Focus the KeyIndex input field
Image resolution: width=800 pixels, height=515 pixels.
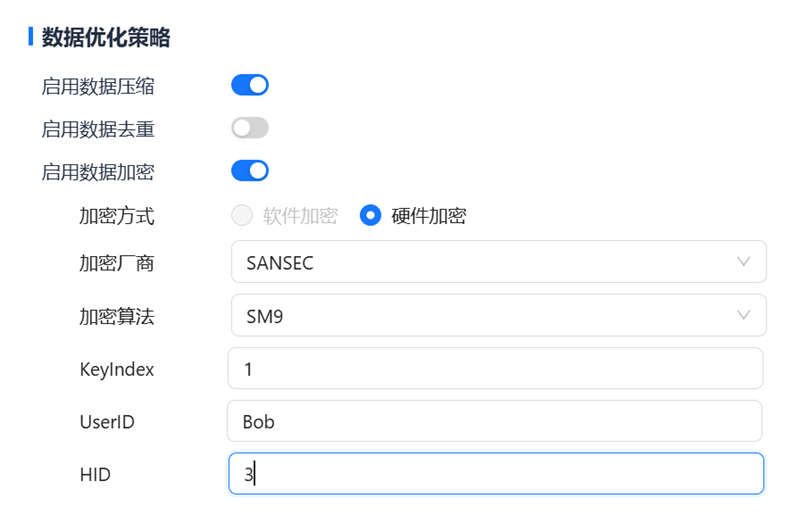495,368
